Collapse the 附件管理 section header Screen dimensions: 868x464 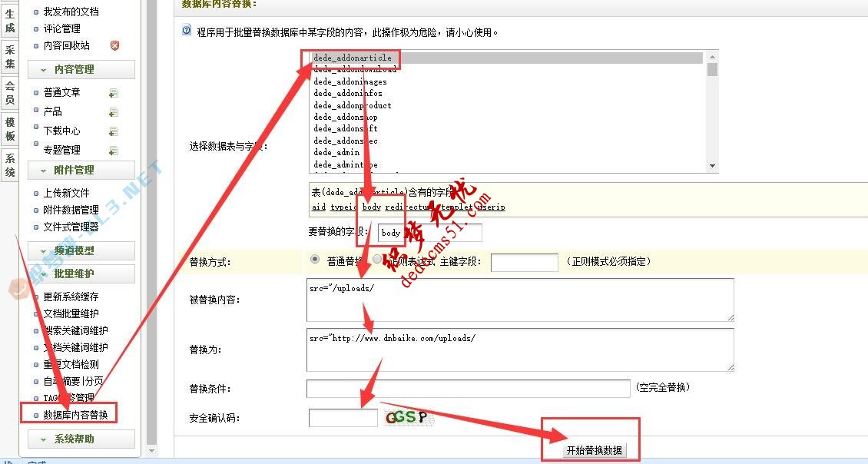(81, 170)
